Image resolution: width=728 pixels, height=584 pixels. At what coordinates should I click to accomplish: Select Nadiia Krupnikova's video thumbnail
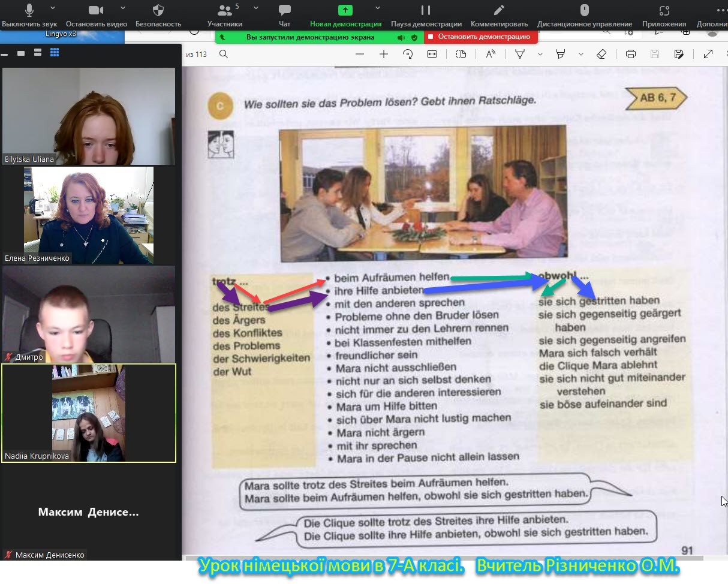click(89, 413)
